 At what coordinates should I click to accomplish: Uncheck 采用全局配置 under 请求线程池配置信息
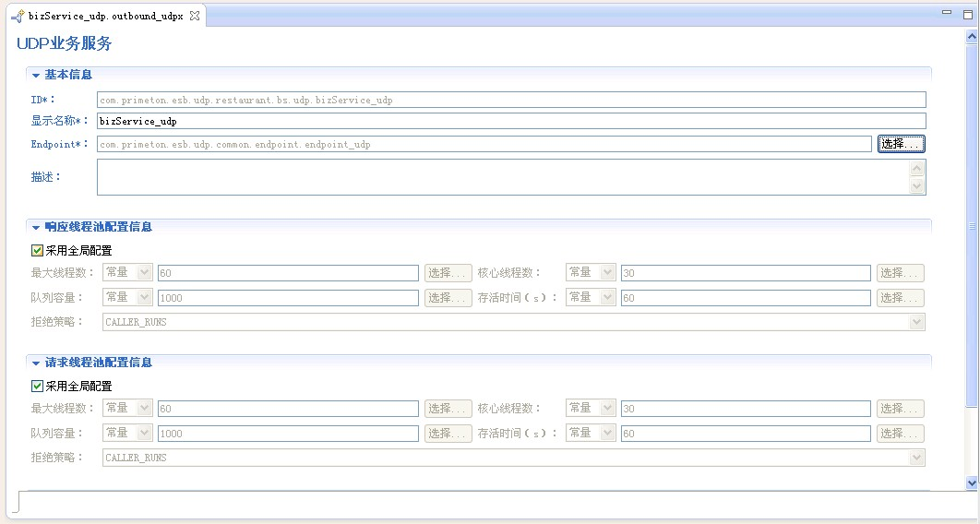click(38, 387)
